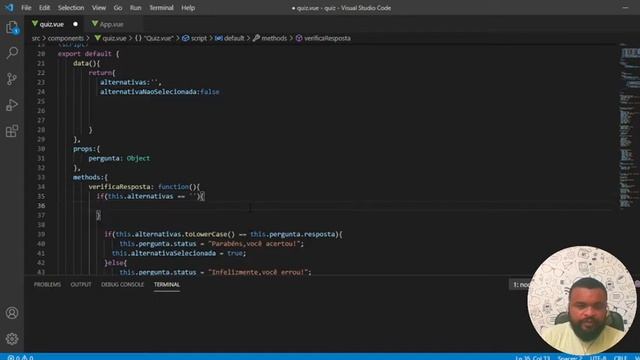Click the code minimap on the right
Viewport: 640px width, 360px height.
[629, 127]
